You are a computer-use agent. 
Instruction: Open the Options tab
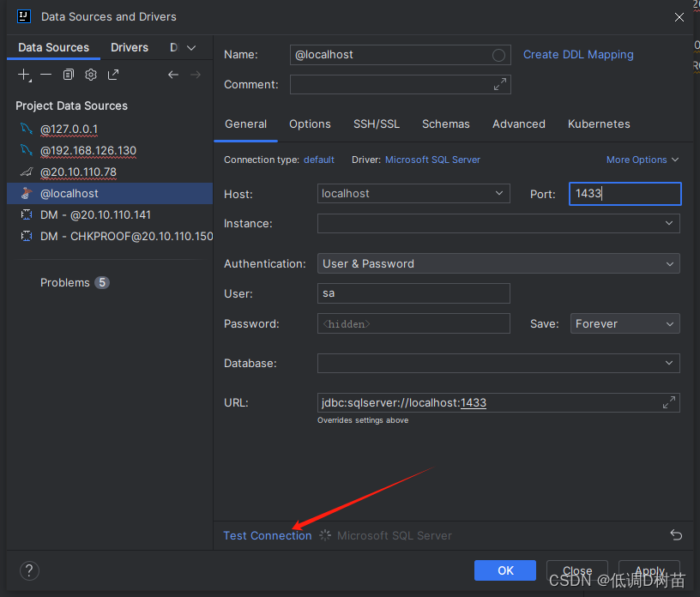coord(310,124)
